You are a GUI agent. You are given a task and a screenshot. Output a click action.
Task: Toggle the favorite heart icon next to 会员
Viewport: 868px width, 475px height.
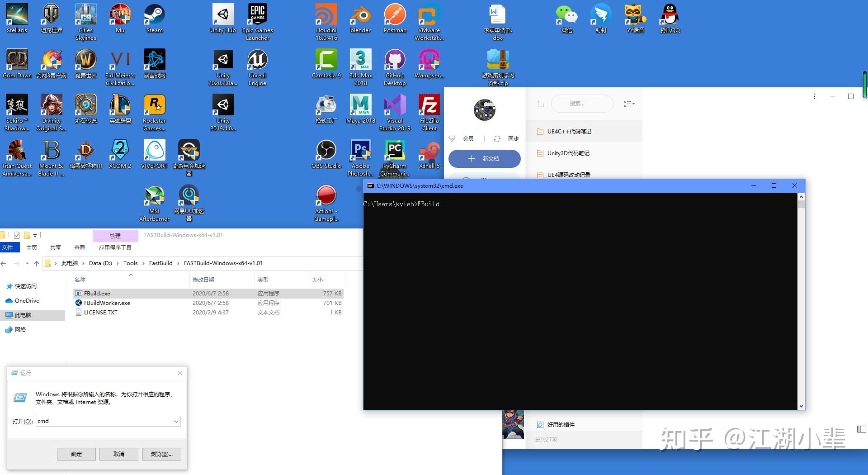pos(452,139)
